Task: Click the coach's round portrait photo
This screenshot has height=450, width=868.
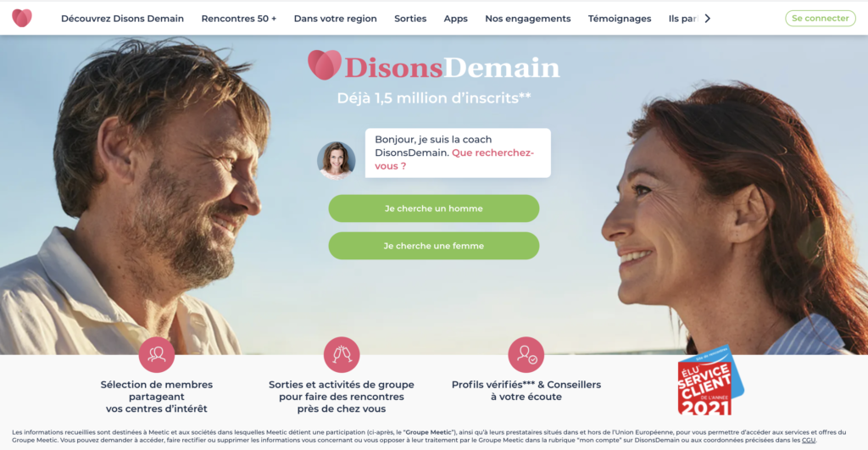Action: tap(336, 160)
